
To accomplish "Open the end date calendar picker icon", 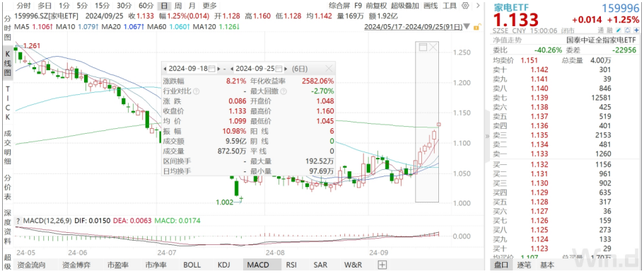I will point(279,68).
